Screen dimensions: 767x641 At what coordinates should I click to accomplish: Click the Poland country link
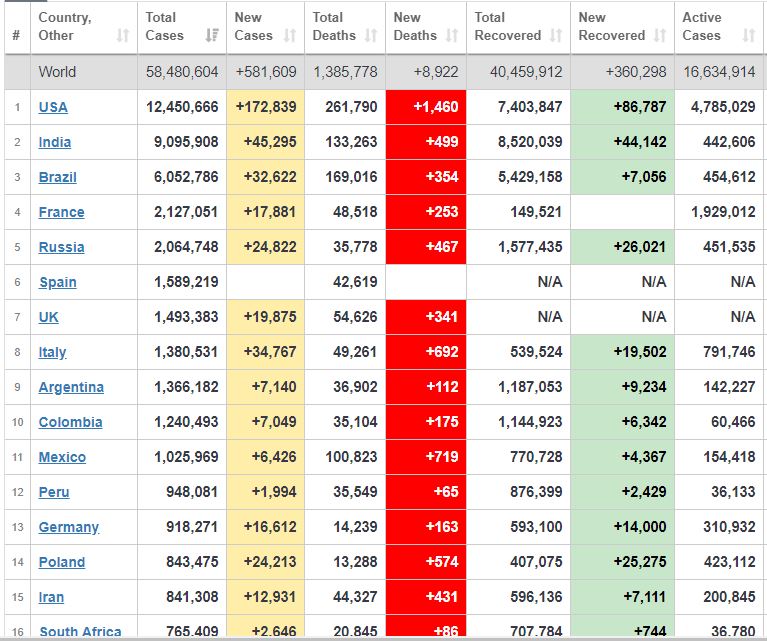[61, 562]
